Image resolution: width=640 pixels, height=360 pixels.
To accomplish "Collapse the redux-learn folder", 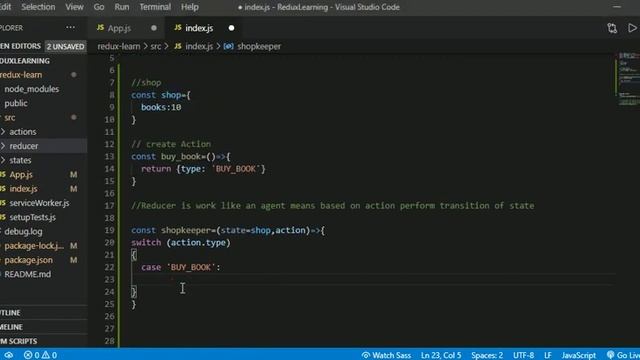I will point(21,75).
